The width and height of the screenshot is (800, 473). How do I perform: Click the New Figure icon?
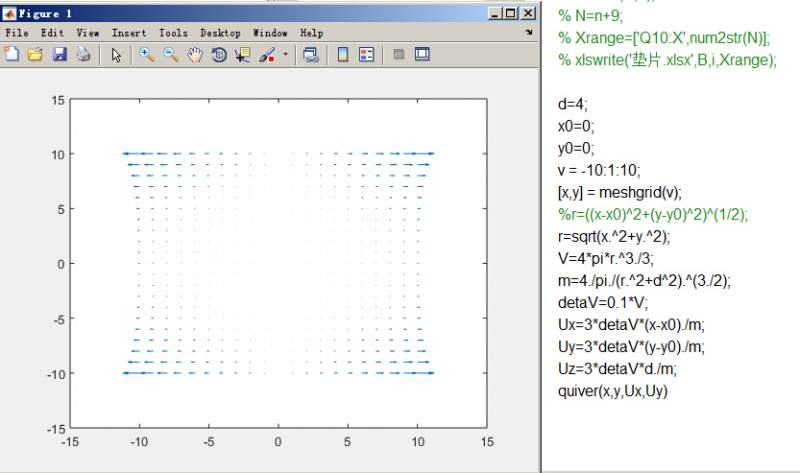click(x=11, y=54)
